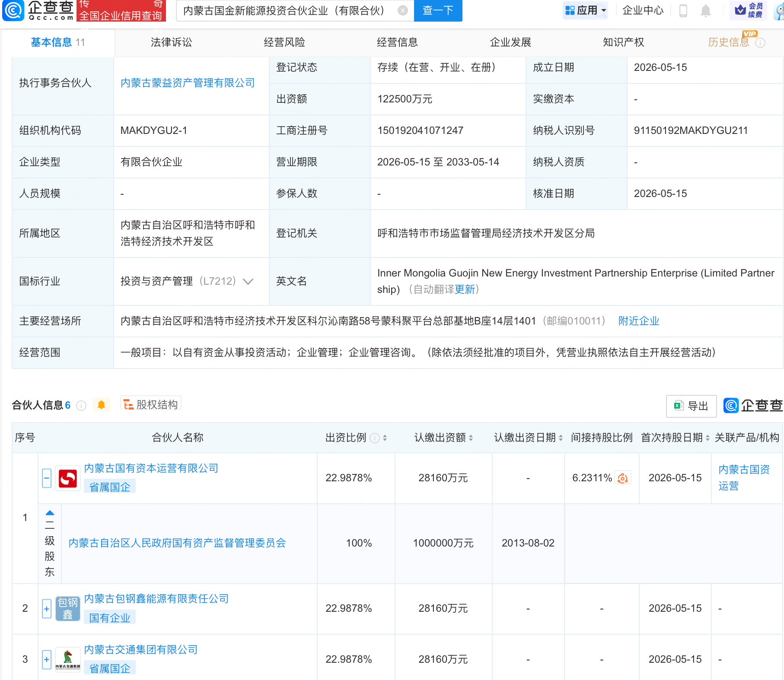Switch to 法律诉讼 tab
Viewport: 784px width, 680px height.
172,42
